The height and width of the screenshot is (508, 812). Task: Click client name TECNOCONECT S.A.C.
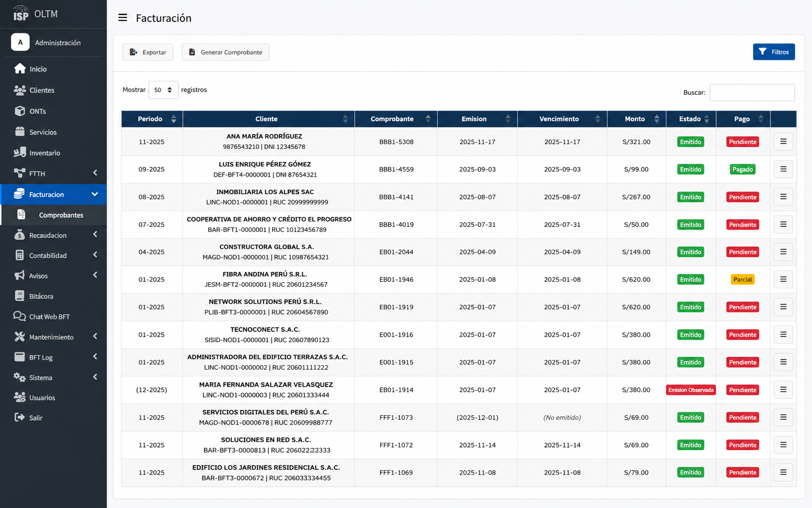click(x=265, y=329)
